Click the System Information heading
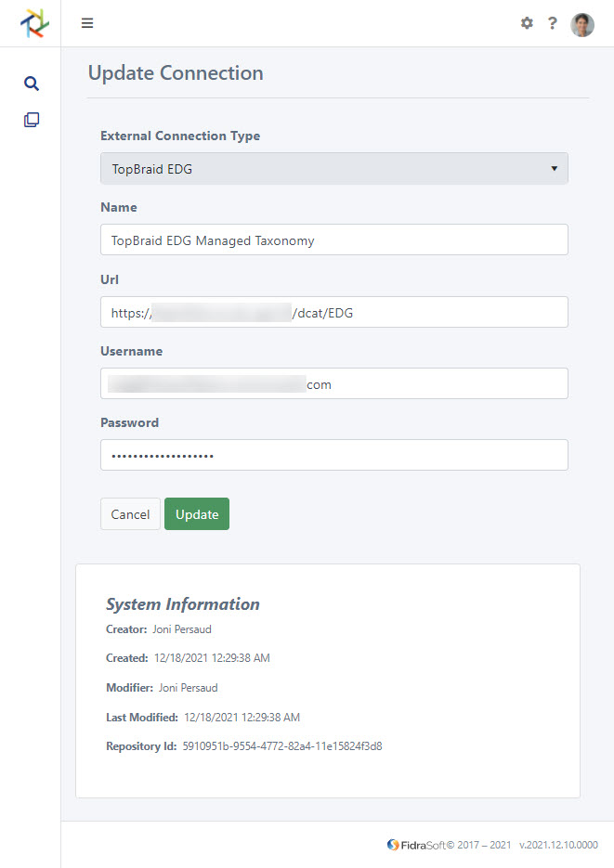This screenshot has height=868, width=614. 183,604
